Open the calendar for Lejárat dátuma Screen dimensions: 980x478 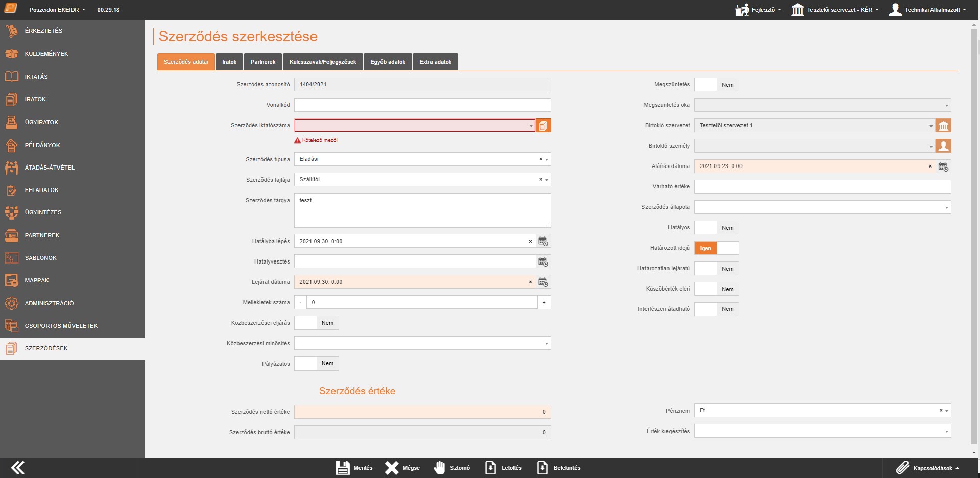(543, 282)
